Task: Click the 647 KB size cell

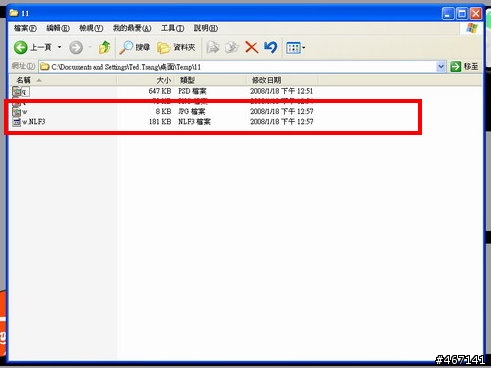Action: pyautogui.click(x=160, y=91)
